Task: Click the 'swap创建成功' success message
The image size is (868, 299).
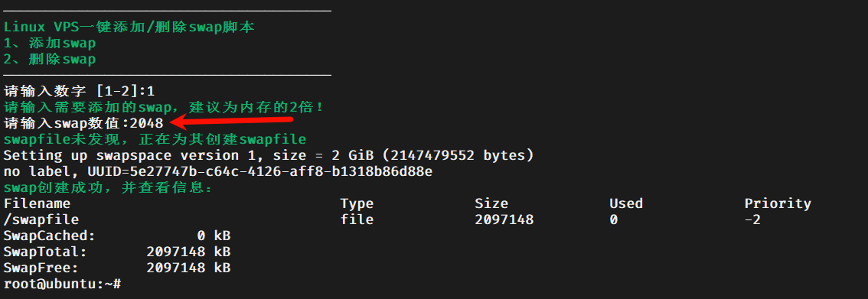Action: click(x=108, y=187)
